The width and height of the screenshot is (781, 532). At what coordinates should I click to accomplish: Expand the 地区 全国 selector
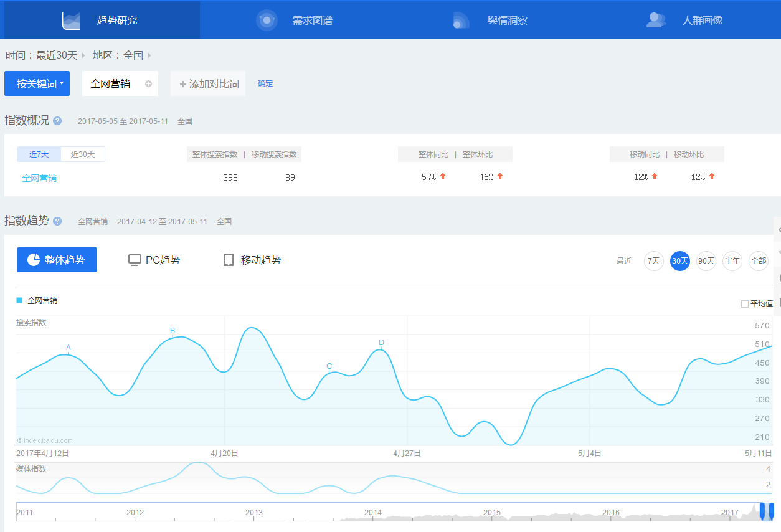[133, 55]
